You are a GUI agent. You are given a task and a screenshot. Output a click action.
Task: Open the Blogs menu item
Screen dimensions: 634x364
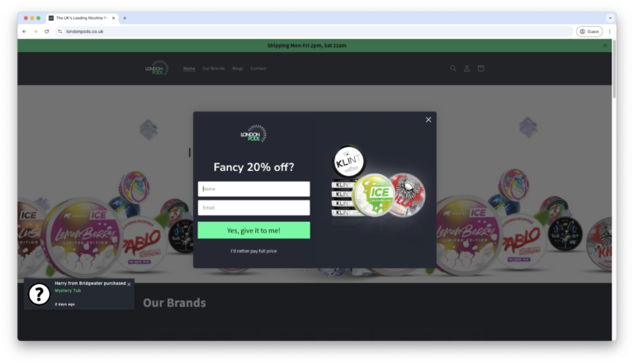tap(238, 69)
